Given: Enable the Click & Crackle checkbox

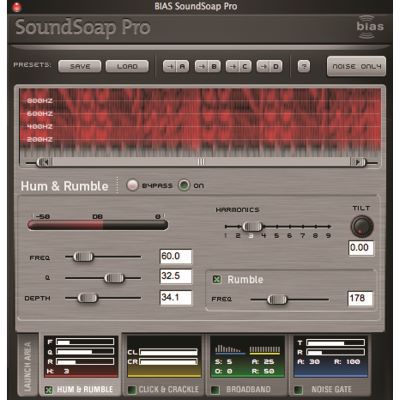Looking at the screenshot, I should coord(132,390).
